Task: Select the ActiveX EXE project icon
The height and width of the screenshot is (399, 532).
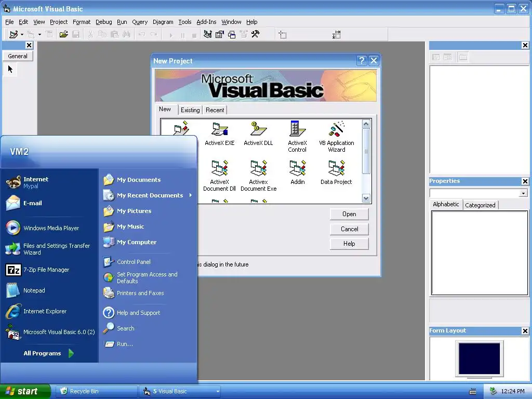Action: click(220, 134)
